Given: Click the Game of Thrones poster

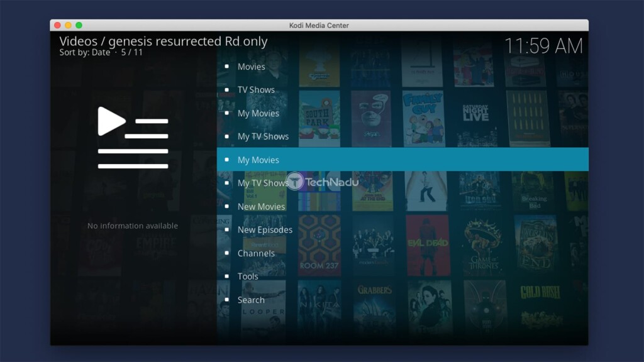Looking at the screenshot, I should 484,245.
